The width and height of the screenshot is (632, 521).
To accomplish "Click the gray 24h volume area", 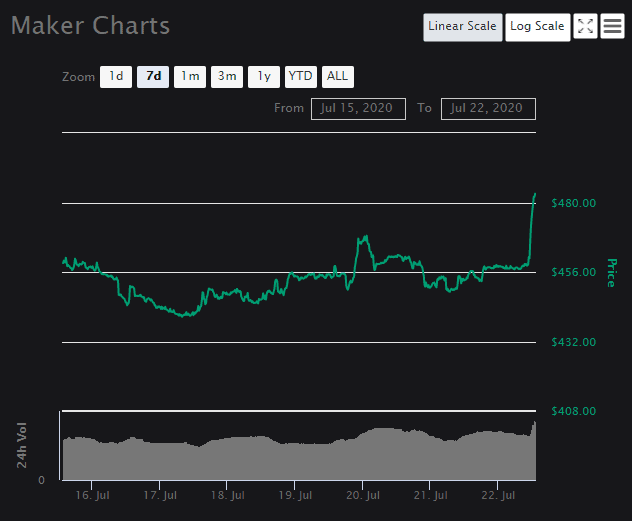I will click(x=300, y=460).
